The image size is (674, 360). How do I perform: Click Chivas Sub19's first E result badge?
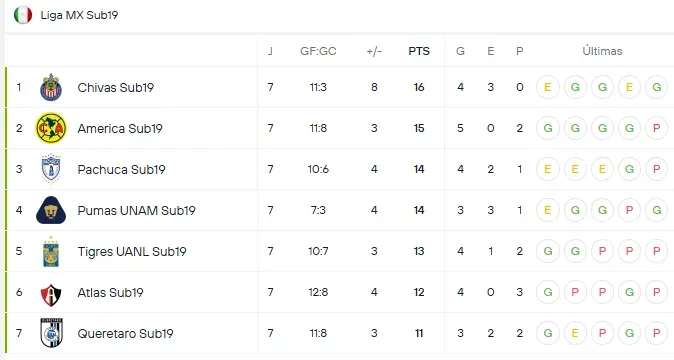coord(548,87)
